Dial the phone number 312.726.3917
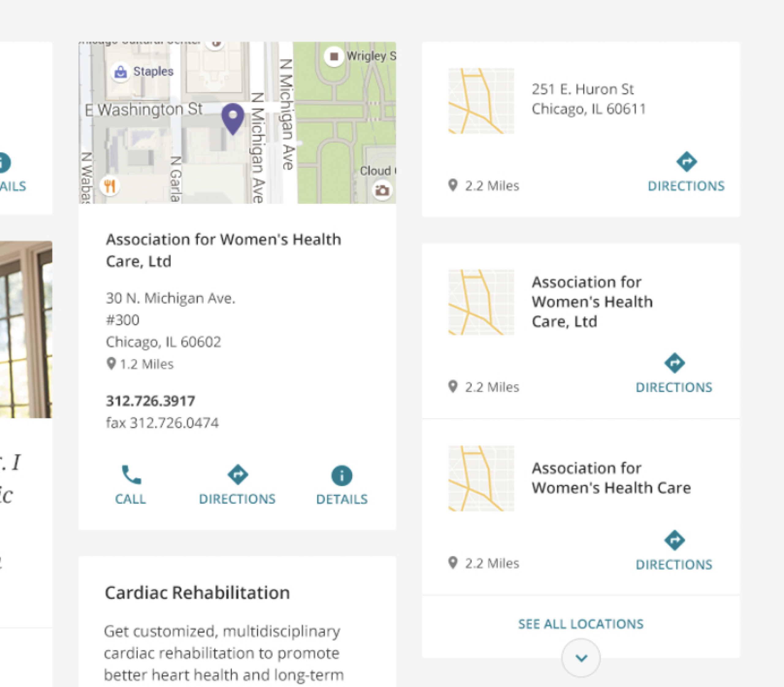The image size is (784, 687). tap(151, 401)
